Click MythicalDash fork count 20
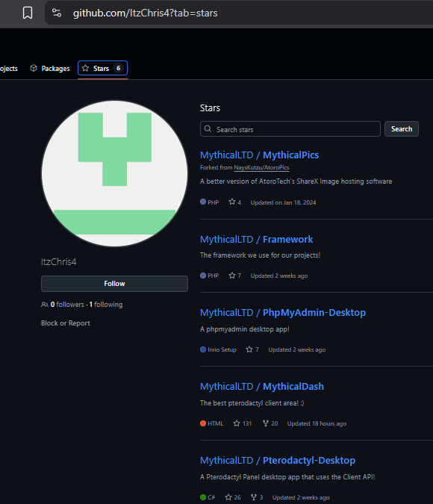433x504 pixels. [270, 423]
